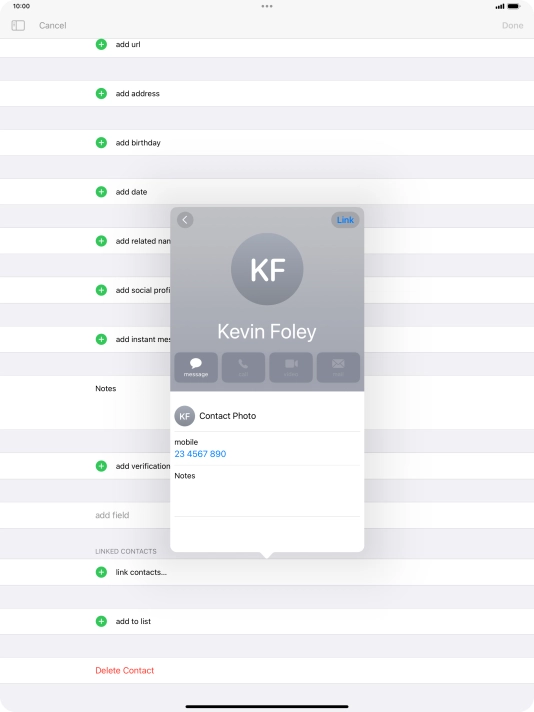Tap Delete Contact
The width and height of the screenshot is (534, 712).
[124, 670]
